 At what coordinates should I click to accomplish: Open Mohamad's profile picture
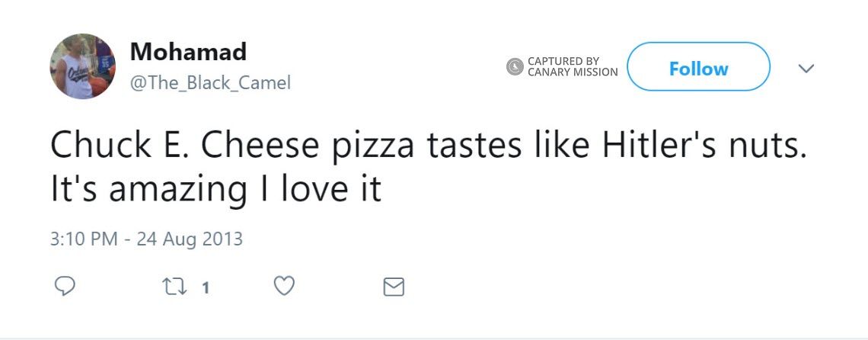[83, 66]
